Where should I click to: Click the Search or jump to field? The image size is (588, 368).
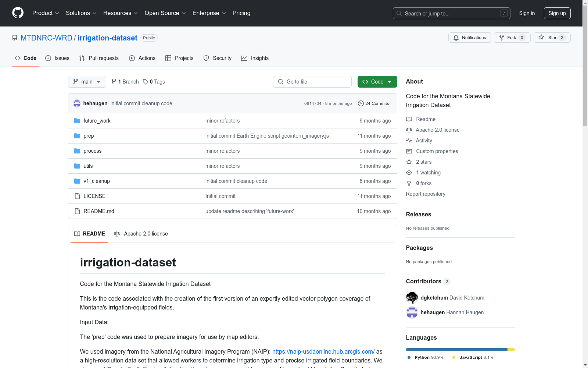pos(452,13)
